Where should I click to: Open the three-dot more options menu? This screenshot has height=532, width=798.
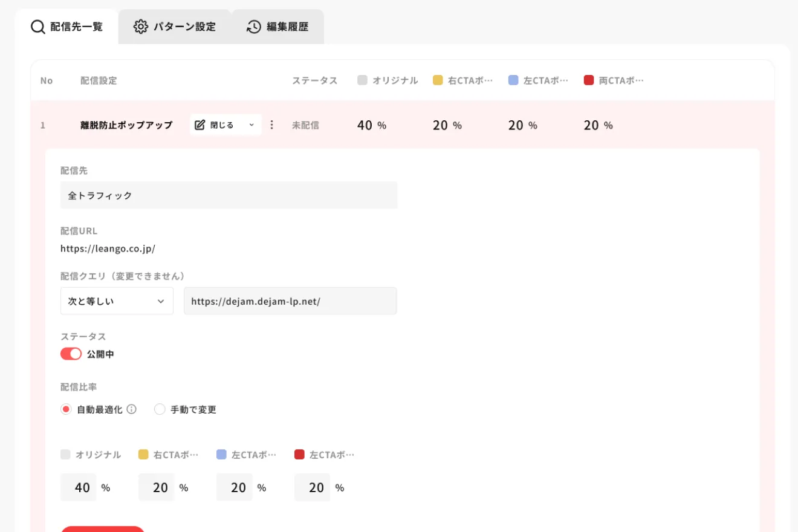[271, 125]
